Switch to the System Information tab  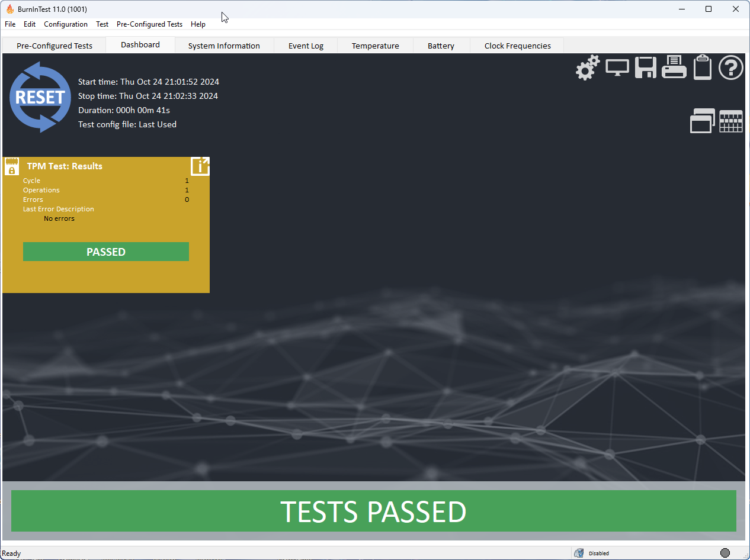pyautogui.click(x=224, y=46)
